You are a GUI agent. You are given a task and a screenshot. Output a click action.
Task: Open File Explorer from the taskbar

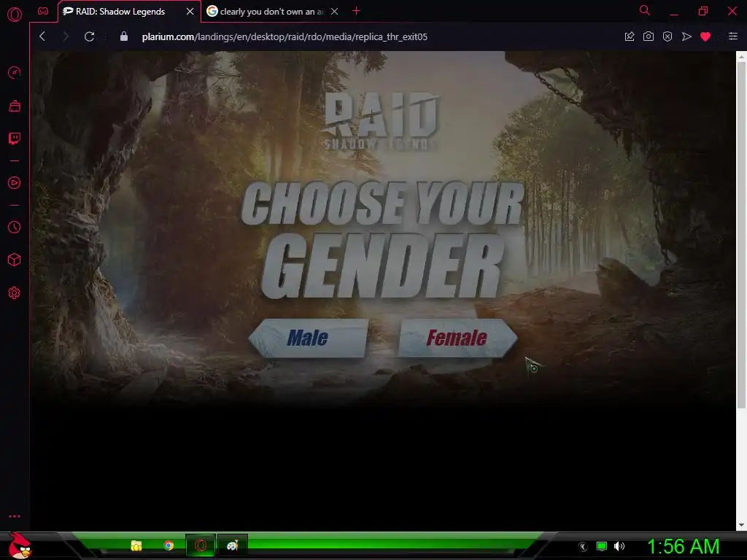coord(136,545)
